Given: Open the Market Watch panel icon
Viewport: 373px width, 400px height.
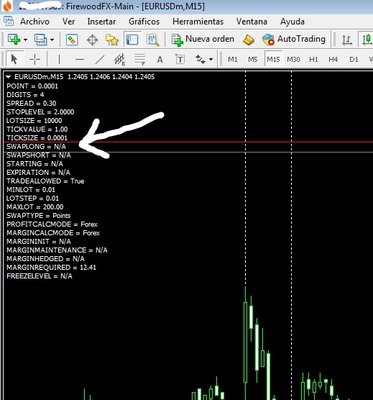Looking at the screenshot, I should [x=72, y=40].
